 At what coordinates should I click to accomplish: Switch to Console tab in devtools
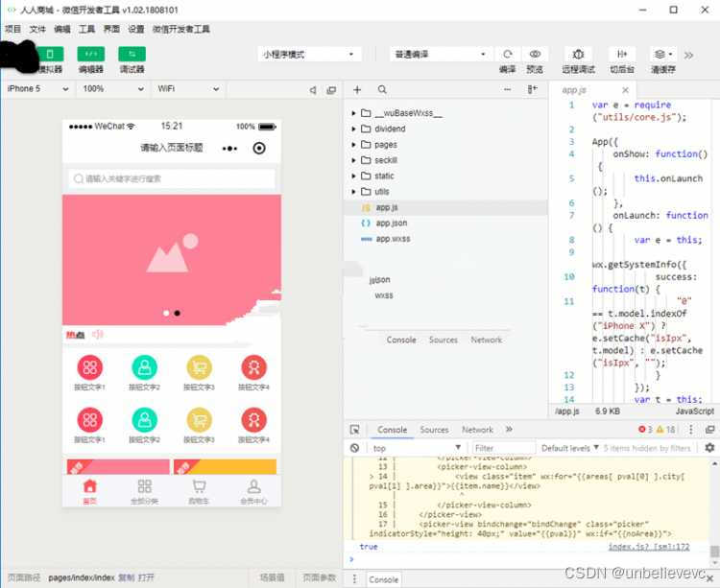pos(392,430)
